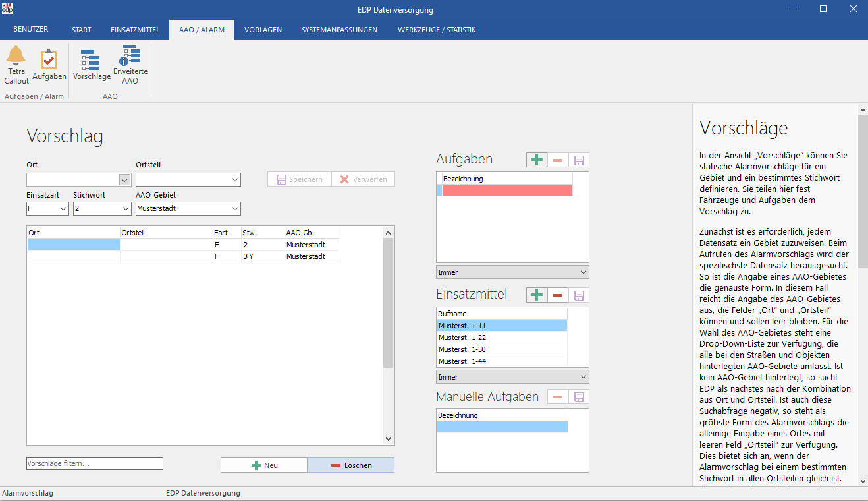Click the Neu button
868x501 pixels.
264,465
